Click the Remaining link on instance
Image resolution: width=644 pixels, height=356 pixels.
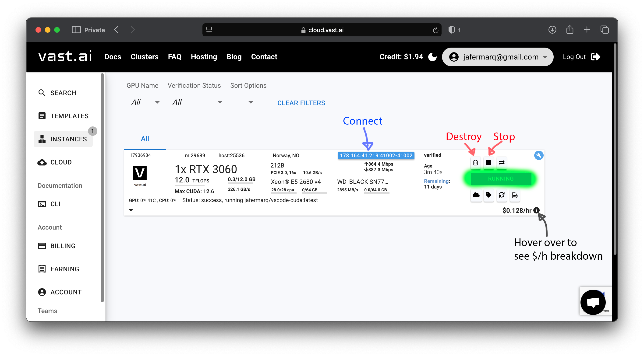tap(436, 181)
